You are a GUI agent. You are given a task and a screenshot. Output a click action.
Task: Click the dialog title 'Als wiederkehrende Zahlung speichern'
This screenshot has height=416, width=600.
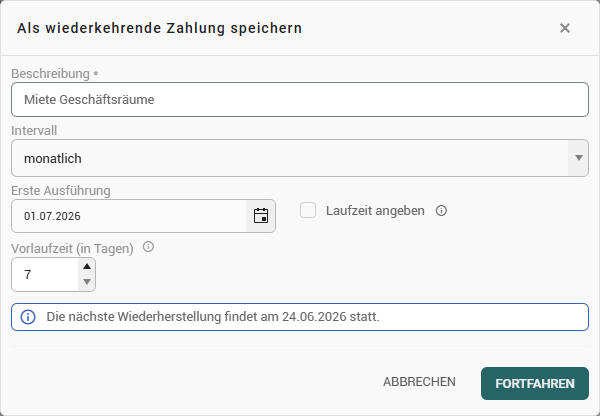[x=160, y=28]
